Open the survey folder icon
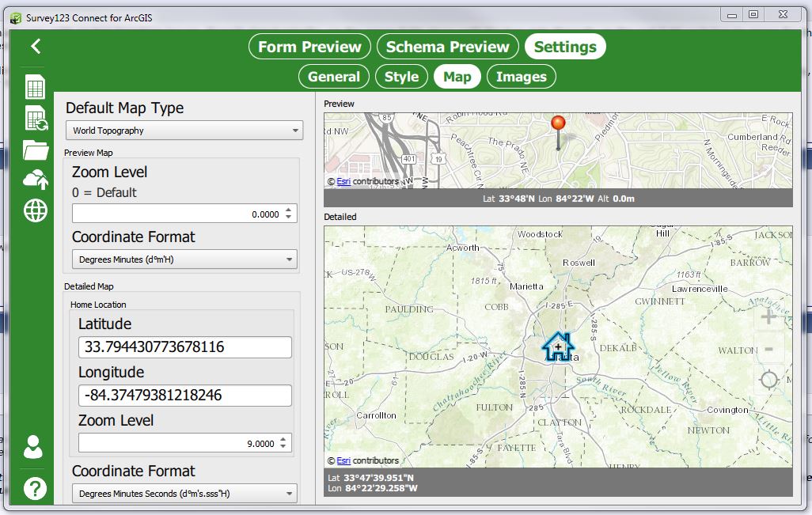The image size is (812, 515). [x=36, y=150]
